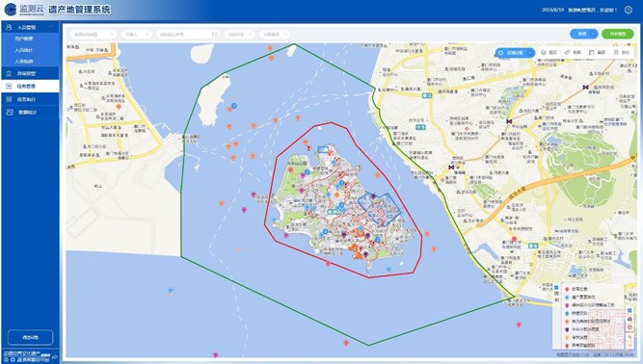Click the copy-frame icon on the map toolbar
This screenshot has width=643, height=364.
point(592,52)
